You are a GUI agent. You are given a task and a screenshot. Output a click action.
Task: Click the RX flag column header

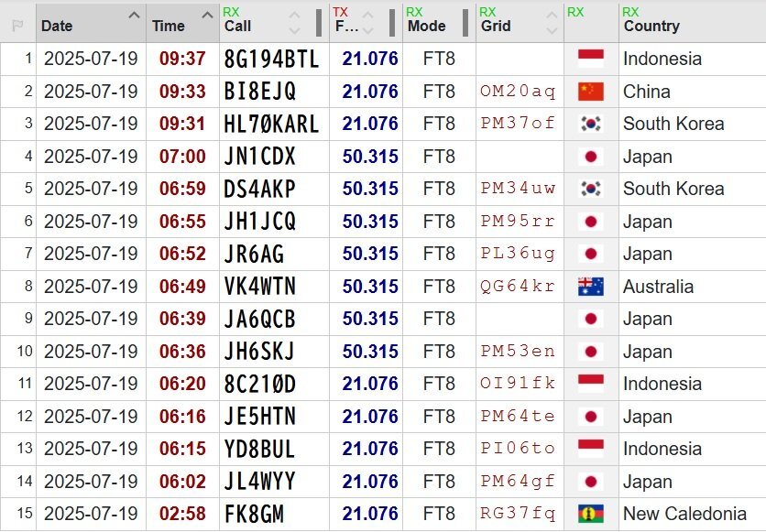click(x=591, y=23)
